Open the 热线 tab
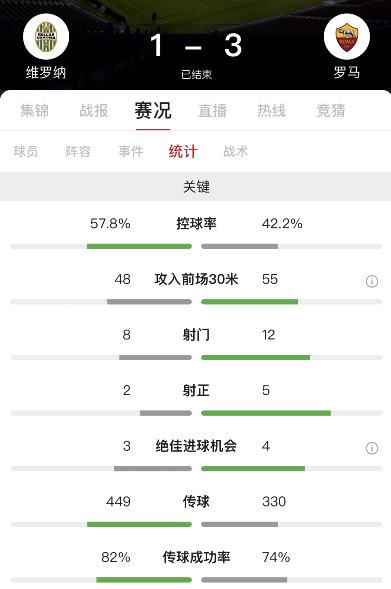391x589 pixels. (x=272, y=111)
